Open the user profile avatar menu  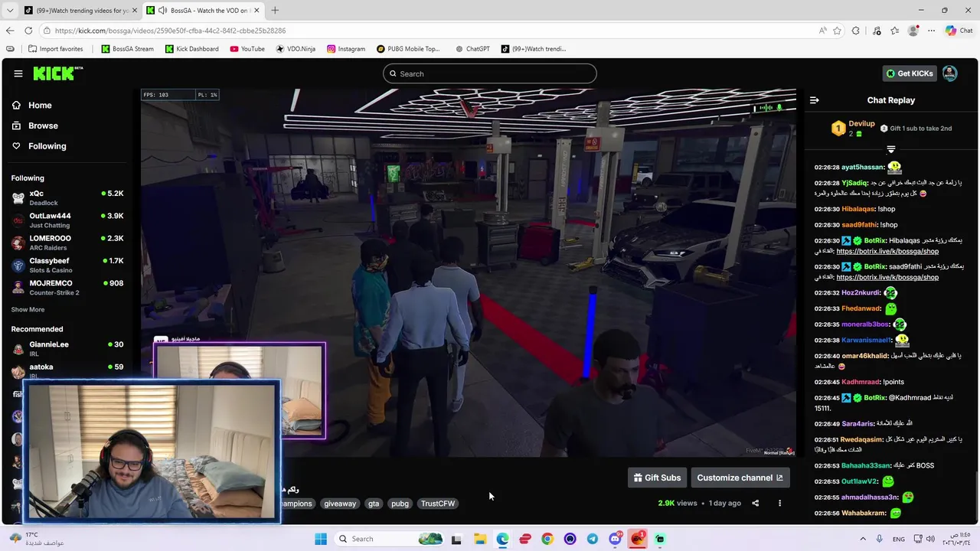tap(949, 73)
